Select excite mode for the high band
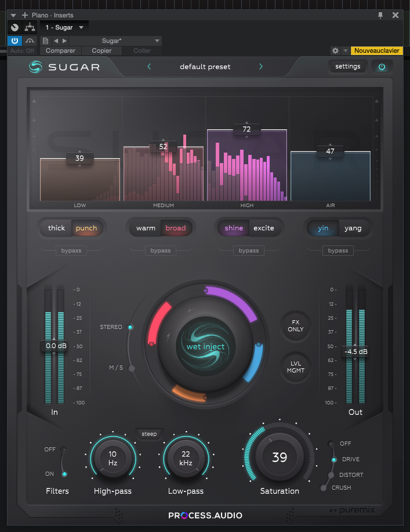This screenshot has height=532, width=410. coord(264,228)
